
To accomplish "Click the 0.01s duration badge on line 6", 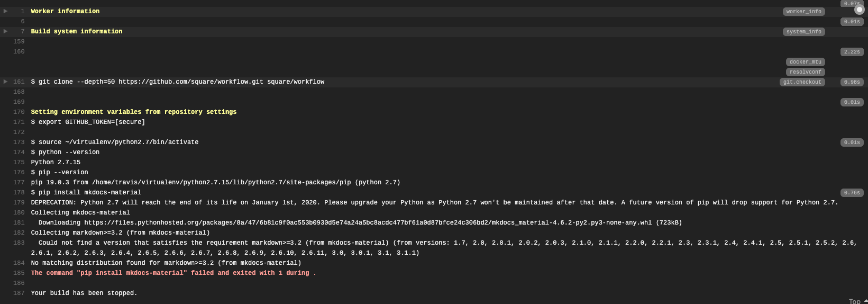I will tap(852, 22).
